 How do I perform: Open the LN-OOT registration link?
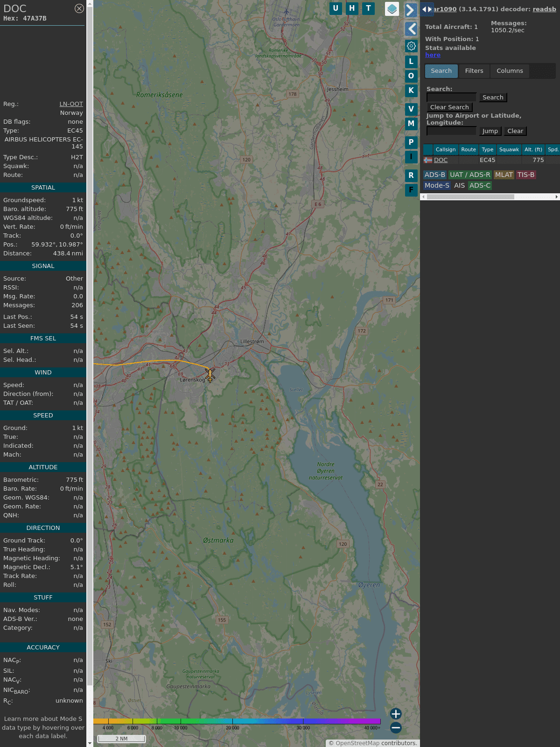pos(71,104)
